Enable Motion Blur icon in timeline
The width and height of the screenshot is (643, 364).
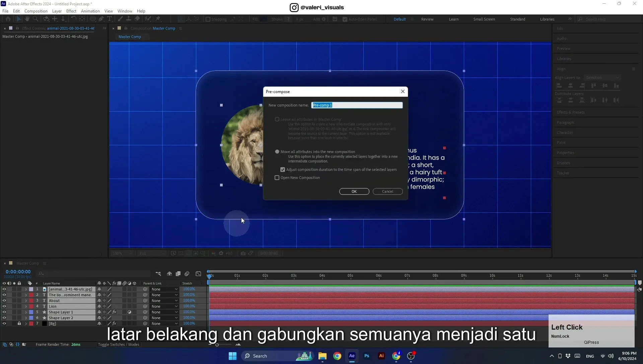click(187, 274)
